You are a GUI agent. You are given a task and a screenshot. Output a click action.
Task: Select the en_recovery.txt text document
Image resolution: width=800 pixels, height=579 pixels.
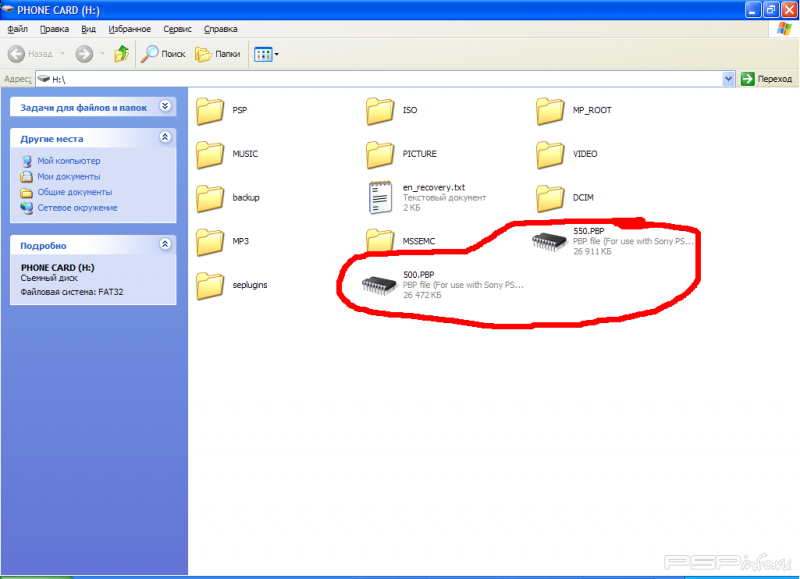click(380, 197)
